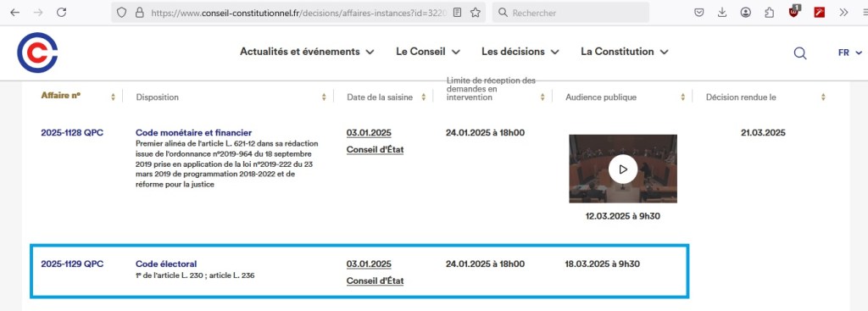Open case 2025-1128 QPC link
The width and height of the screenshot is (868, 311).
[72, 133]
